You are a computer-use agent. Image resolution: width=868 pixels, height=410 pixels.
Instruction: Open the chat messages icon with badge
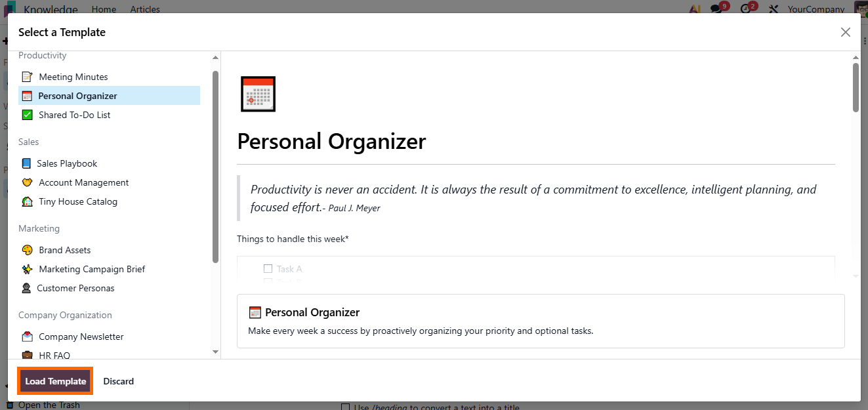tap(717, 9)
